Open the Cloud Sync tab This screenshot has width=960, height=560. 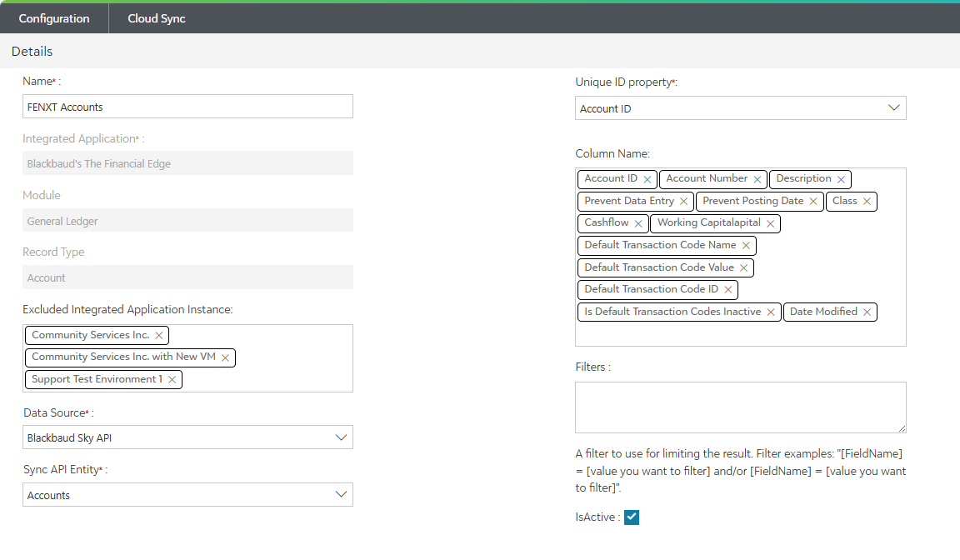(x=157, y=18)
